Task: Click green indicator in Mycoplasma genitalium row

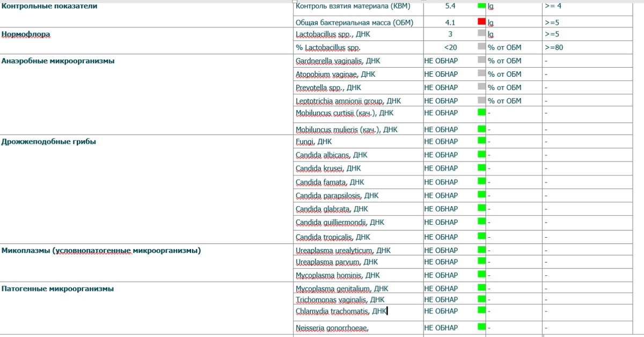Action: pos(481,288)
